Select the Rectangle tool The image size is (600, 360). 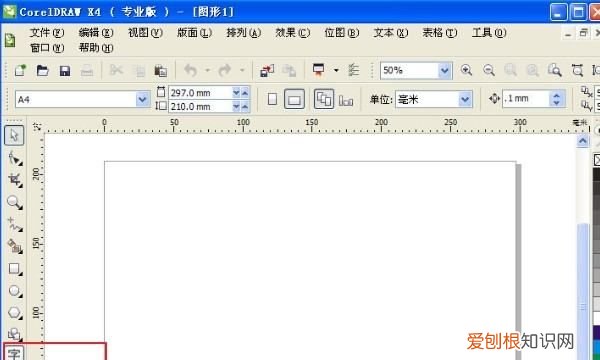pyautogui.click(x=15, y=269)
